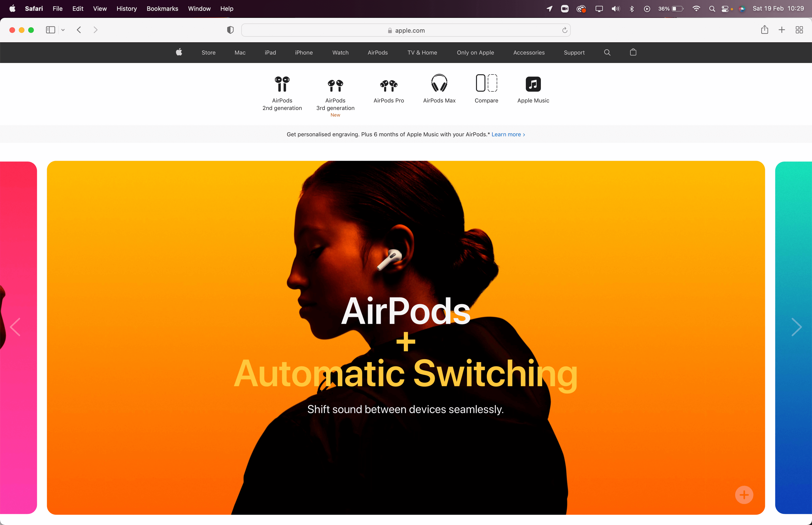Viewport: 812px width, 525px height.
Task: Go to Mac in the Apple navigation
Action: (x=240, y=52)
